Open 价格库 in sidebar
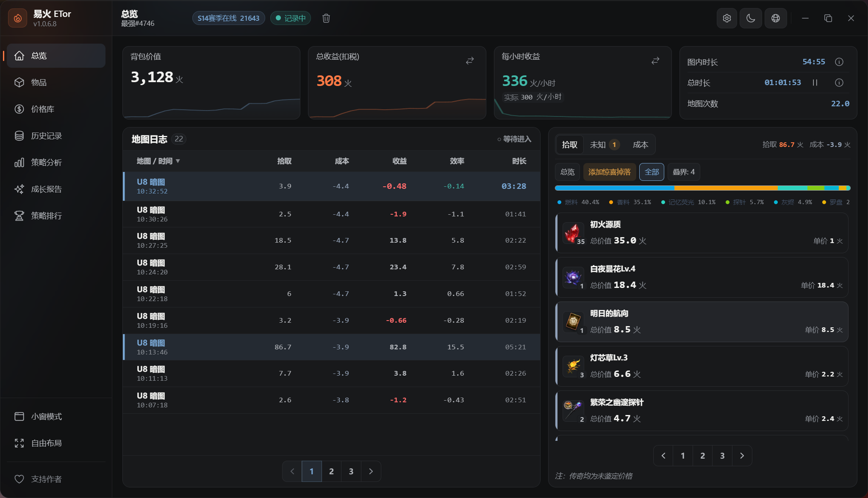The height and width of the screenshot is (498, 868). coord(56,109)
